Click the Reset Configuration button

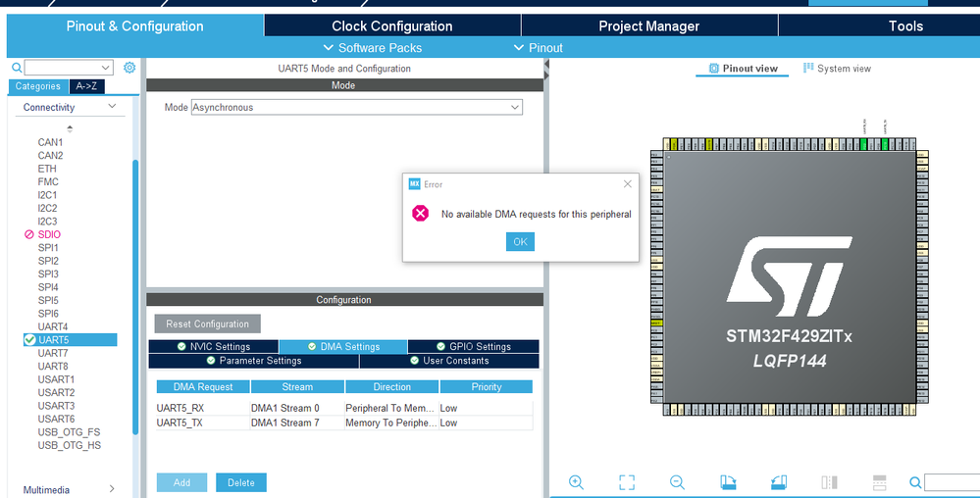[x=208, y=324]
